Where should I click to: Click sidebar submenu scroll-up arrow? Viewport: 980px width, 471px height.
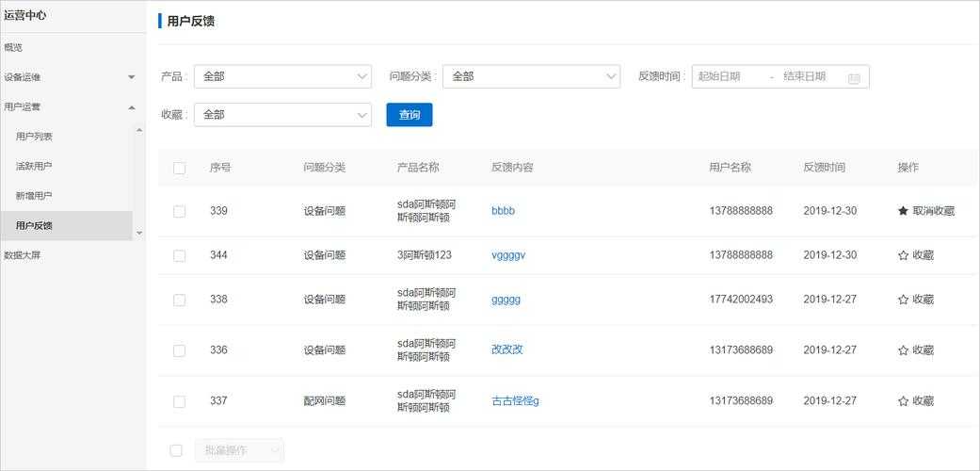(x=138, y=130)
